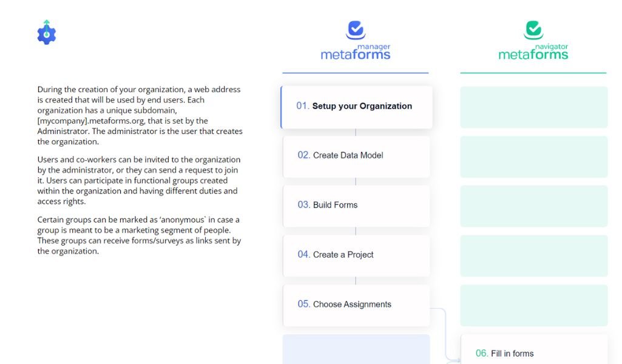The height and width of the screenshot is (364, 622).
Task: Click the green metaforms navigator checkmark icon
Action: pos(533,30)
